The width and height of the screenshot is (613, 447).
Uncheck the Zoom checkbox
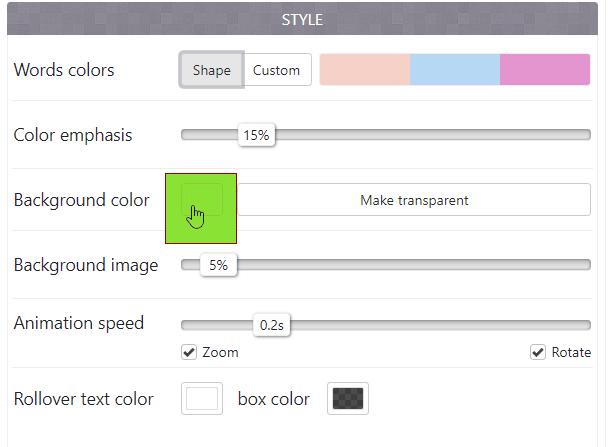(188, 352)
